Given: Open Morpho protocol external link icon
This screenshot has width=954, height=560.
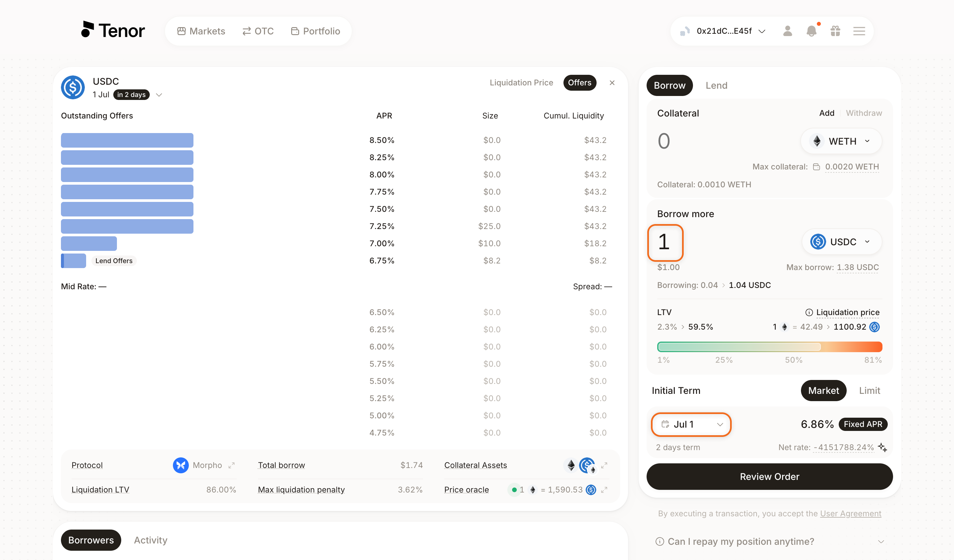Looking at the screenshot, I should click(x=232, y=465).
